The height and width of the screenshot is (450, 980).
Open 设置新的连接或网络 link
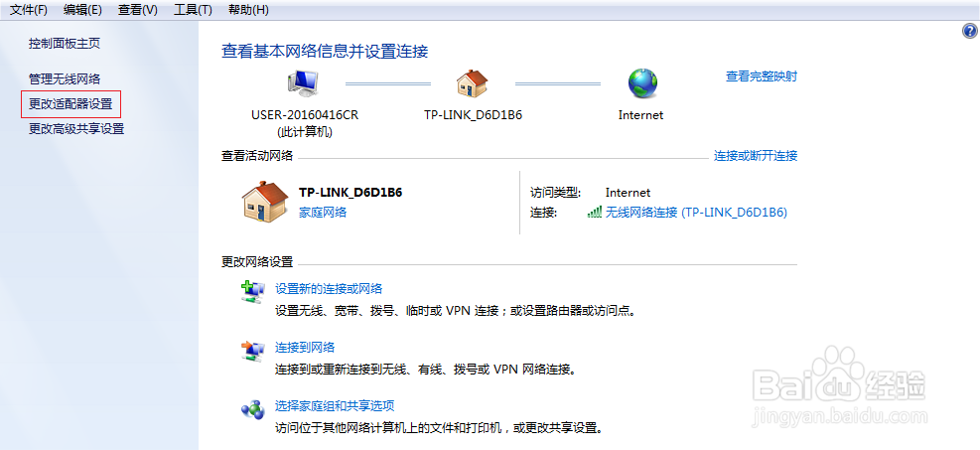(329, 289)
